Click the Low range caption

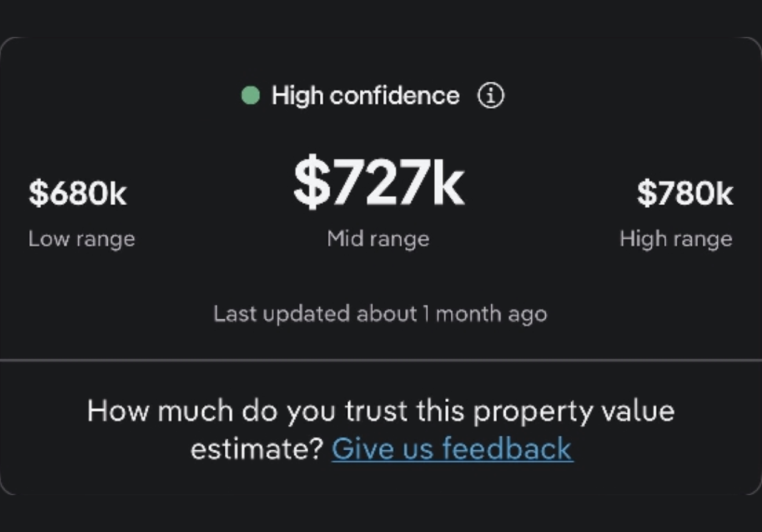pos(81,239)
